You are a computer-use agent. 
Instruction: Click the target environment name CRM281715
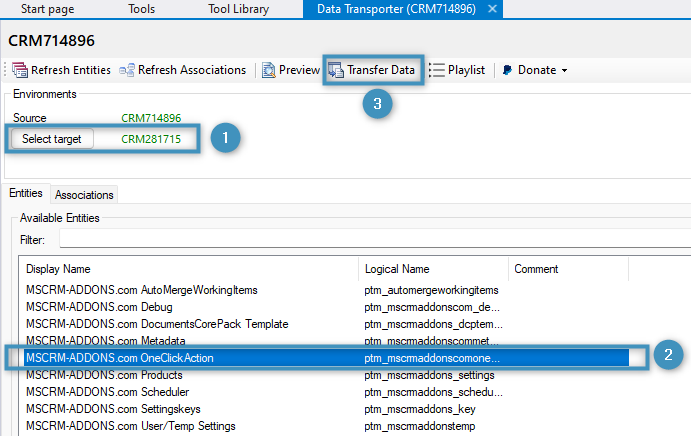(x=151, y=139)
